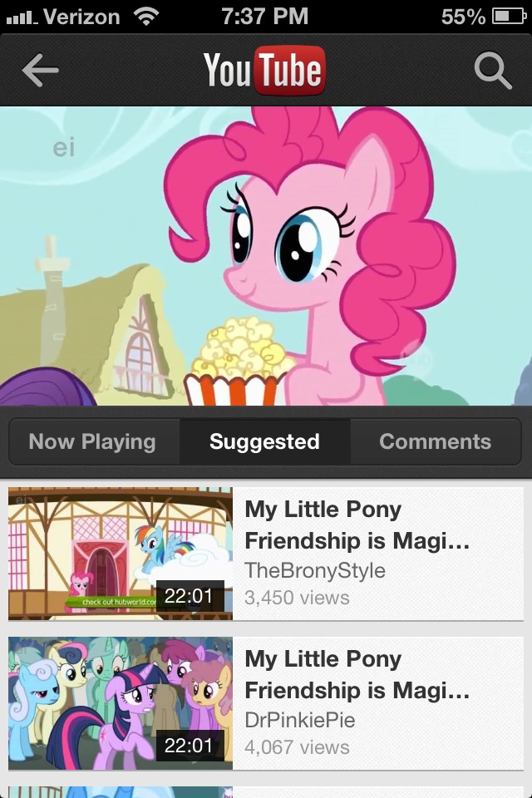The height and width of the screenshot is (798, 532).
Task: Open search with the magnifying glass icon
Action: click(x=492, y=71)
